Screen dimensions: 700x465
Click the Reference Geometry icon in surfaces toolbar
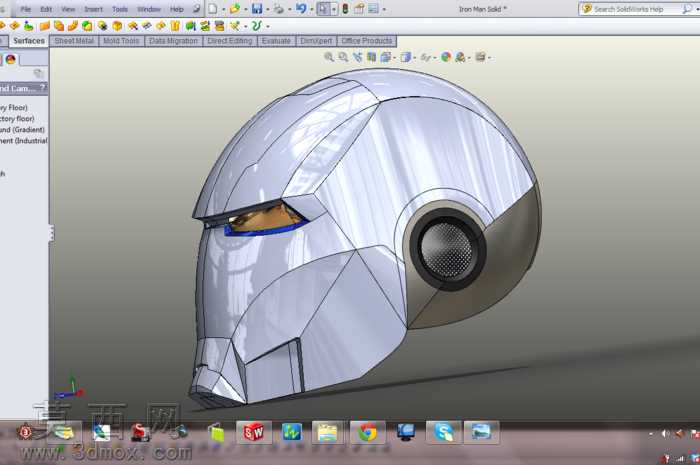tap(234, 26)
